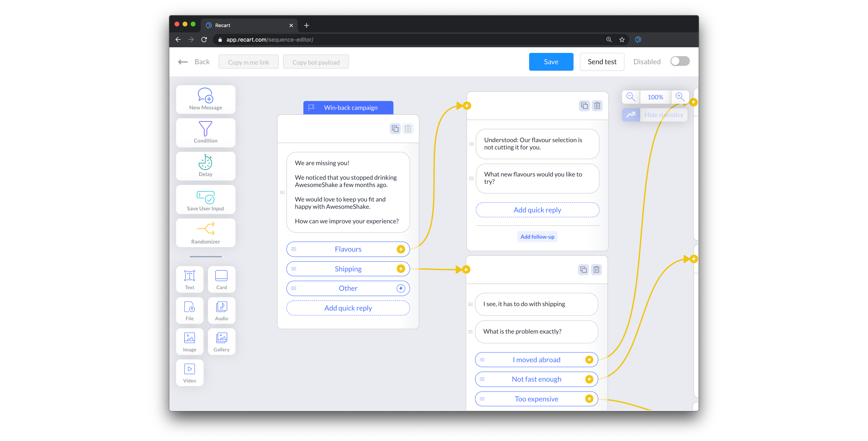Image resolution: width=868 pixels, height=441 pixels.
Task: Grab the Flavours reply drag handle
Action: click(294, 249)
